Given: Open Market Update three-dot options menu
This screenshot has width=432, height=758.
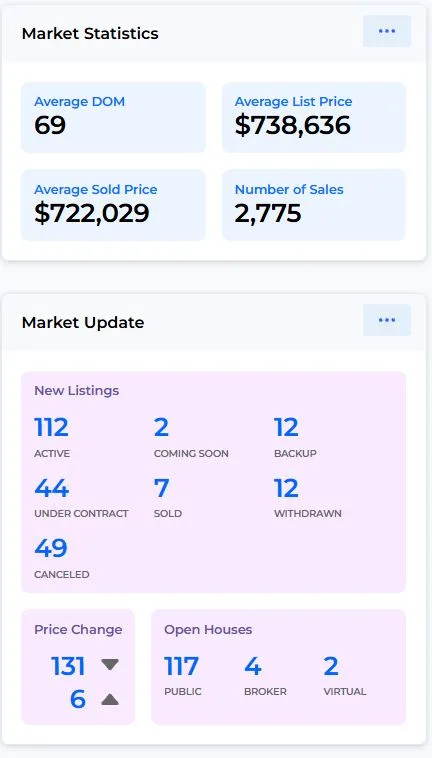Looking at the screenshot, I should [x=387, y=320].
